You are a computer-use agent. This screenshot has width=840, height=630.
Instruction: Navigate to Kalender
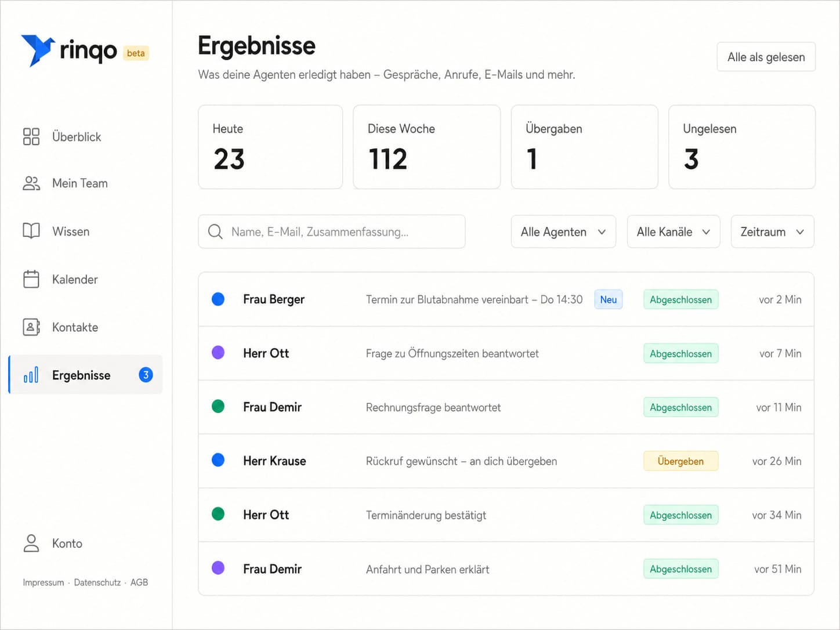(x=85, y=279)
